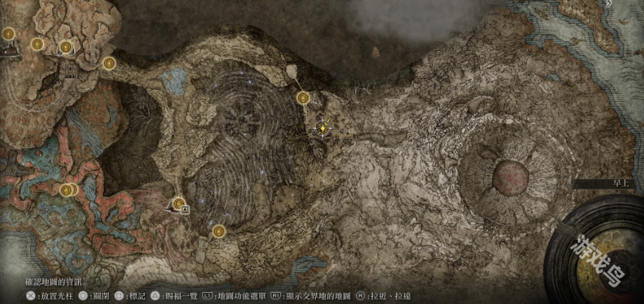Click the X button glyph for 放置光柱

(x=30, y=295)
